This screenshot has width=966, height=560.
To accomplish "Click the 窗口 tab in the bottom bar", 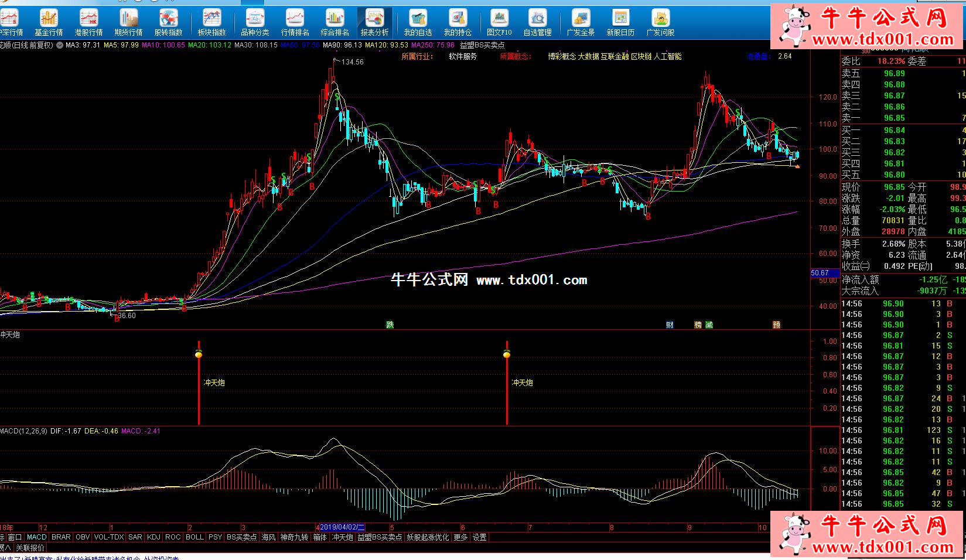I will coord(15,537).
